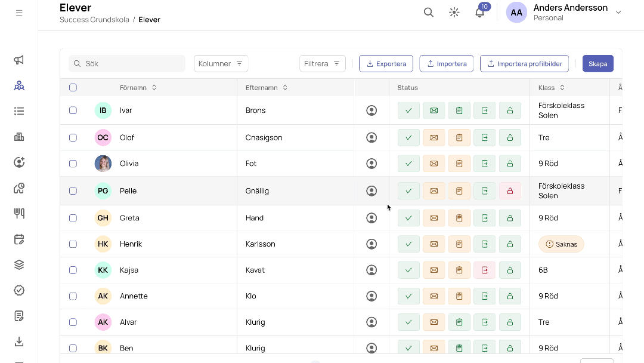
Task: Click the 'Status' column header
Action: coord(407,88)
